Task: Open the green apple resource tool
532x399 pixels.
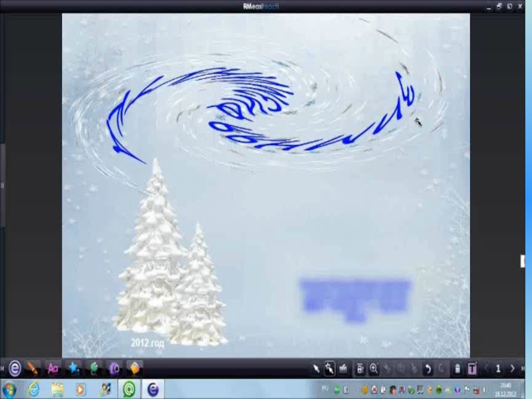Action: click(94, 368)
